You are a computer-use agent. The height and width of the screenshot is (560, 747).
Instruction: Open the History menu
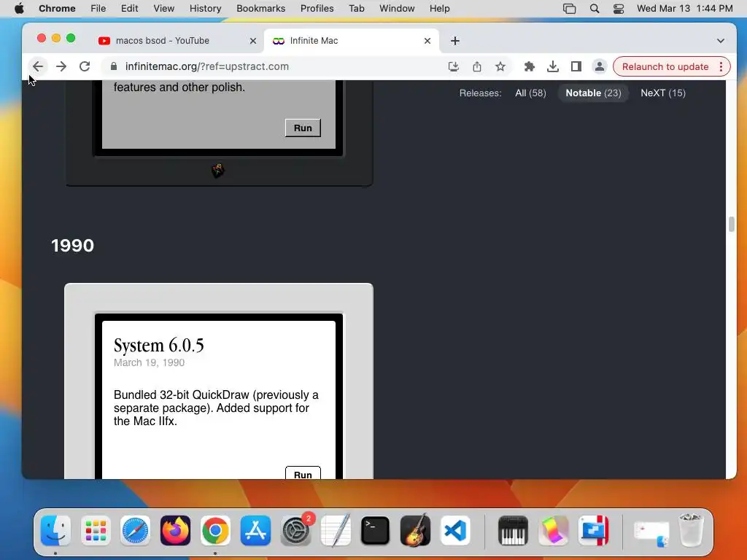pyautogui.click(x=205, y=9)
